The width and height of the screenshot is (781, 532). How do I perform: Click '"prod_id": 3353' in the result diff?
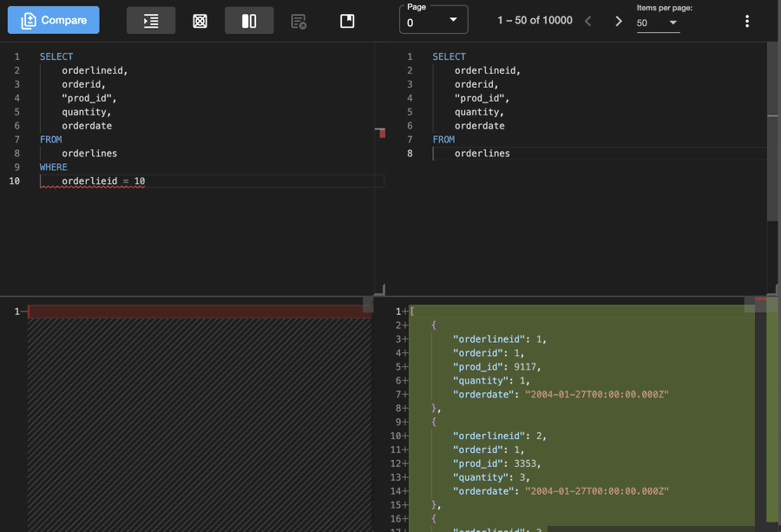[494, 463]
